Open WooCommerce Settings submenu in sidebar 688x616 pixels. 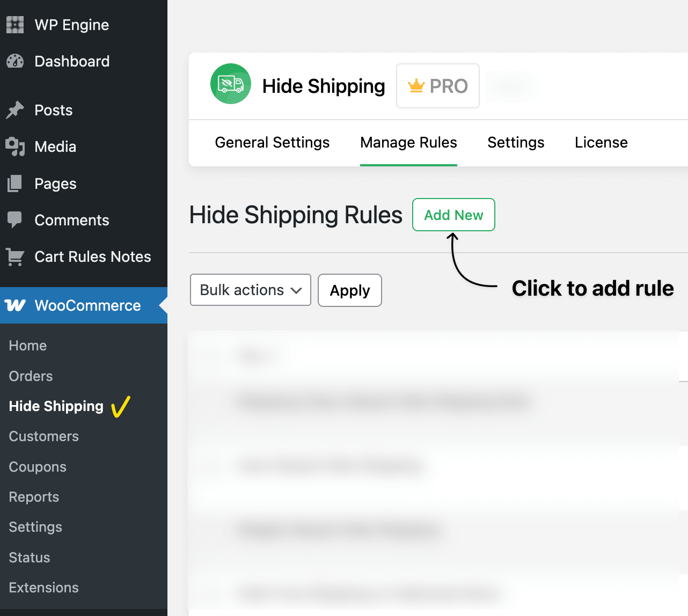(x=35, y=527)
